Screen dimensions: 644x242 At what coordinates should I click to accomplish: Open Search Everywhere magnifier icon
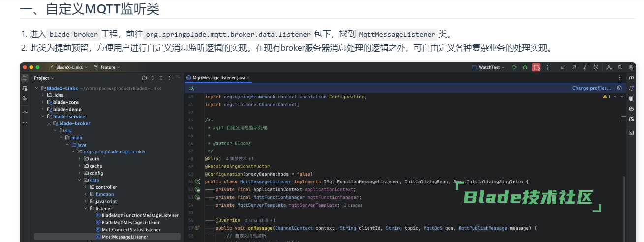(620, 67)
